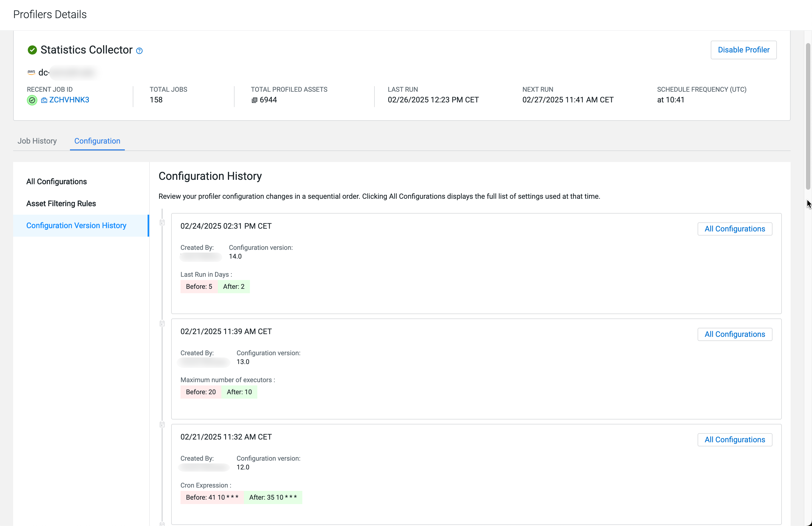Click the recent job success status icon

[x=32, y=100]
